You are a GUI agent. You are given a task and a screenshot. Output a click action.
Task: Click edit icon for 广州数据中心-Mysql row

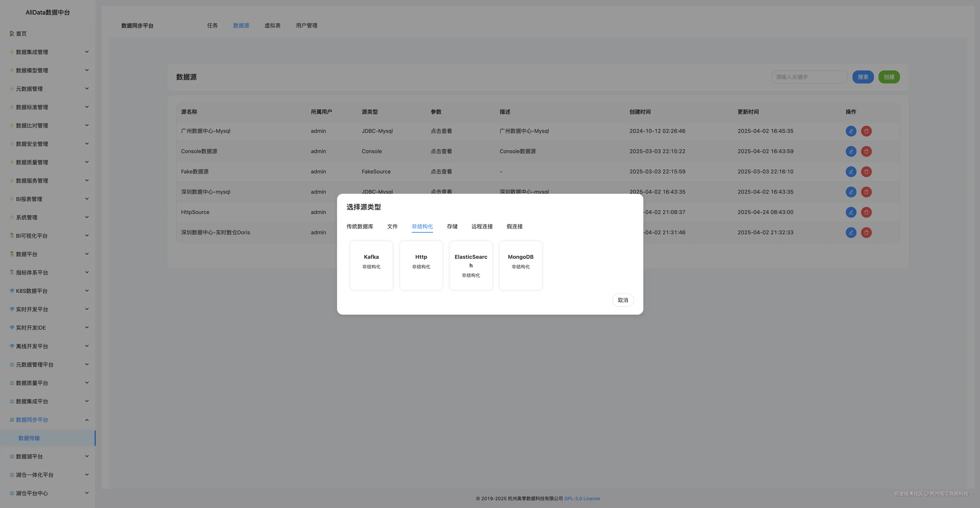pos(851,131)
